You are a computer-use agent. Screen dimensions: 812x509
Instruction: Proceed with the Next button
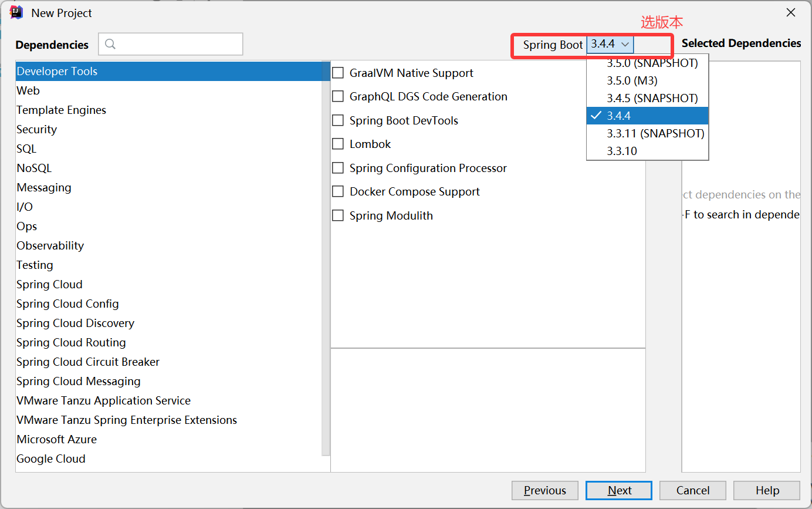click(x=619, y=490)
